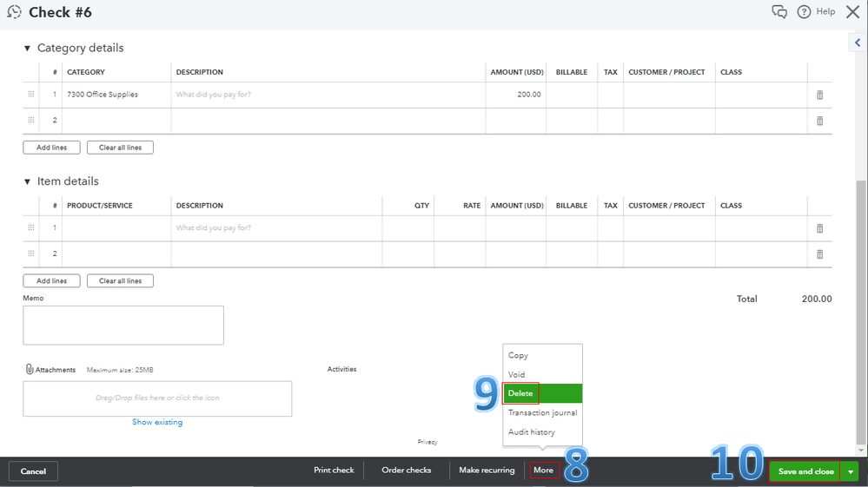Image resolution: width=868 pixels, height=487 pixels.
Task: Click Save and close
Action: tap(805, 471)
